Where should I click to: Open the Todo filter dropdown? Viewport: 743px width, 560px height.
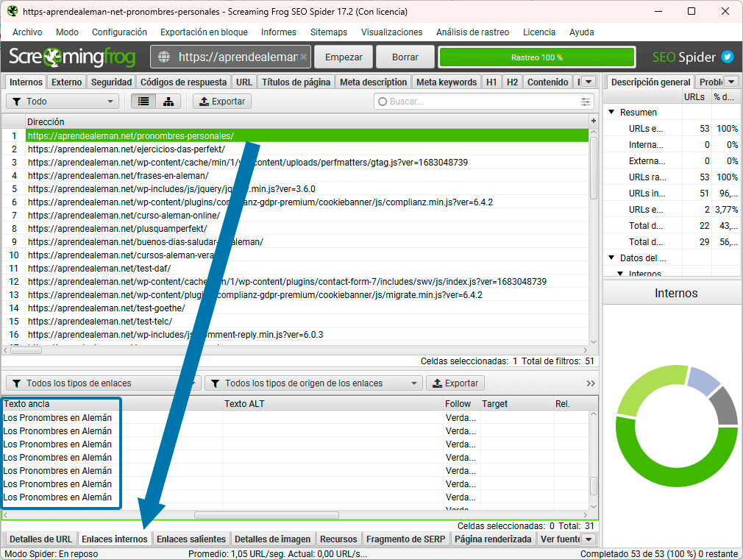tap(62, 102)
